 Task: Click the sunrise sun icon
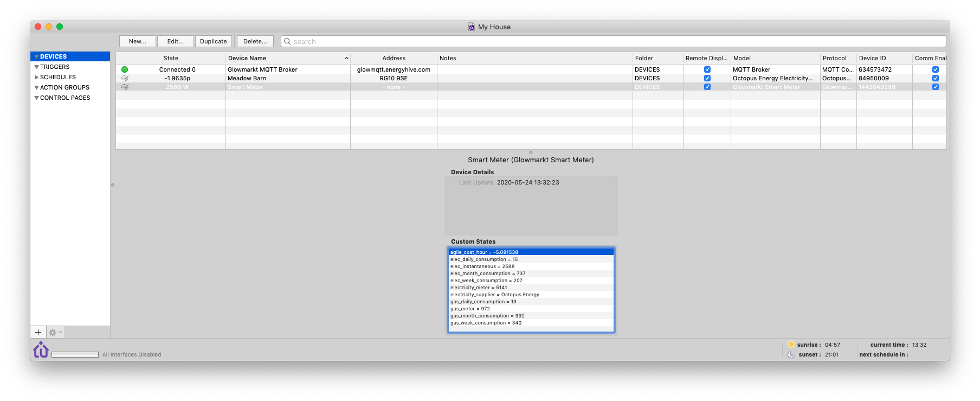791,345
